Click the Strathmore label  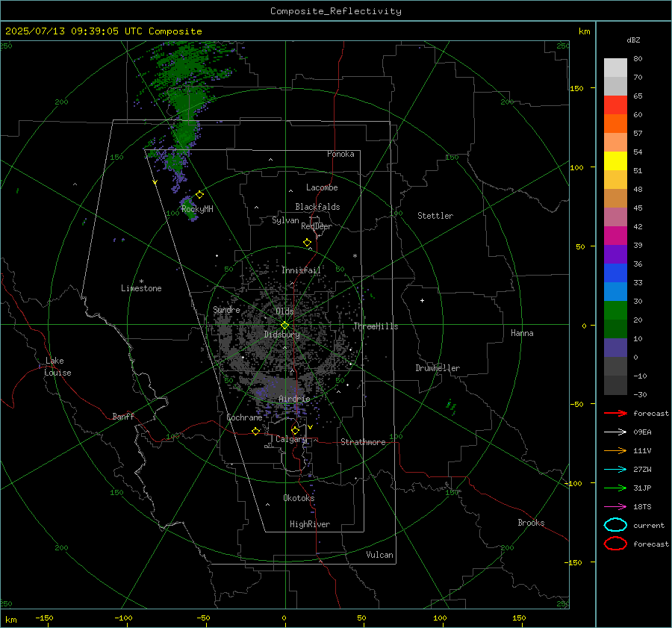click(x=363, y=442)
